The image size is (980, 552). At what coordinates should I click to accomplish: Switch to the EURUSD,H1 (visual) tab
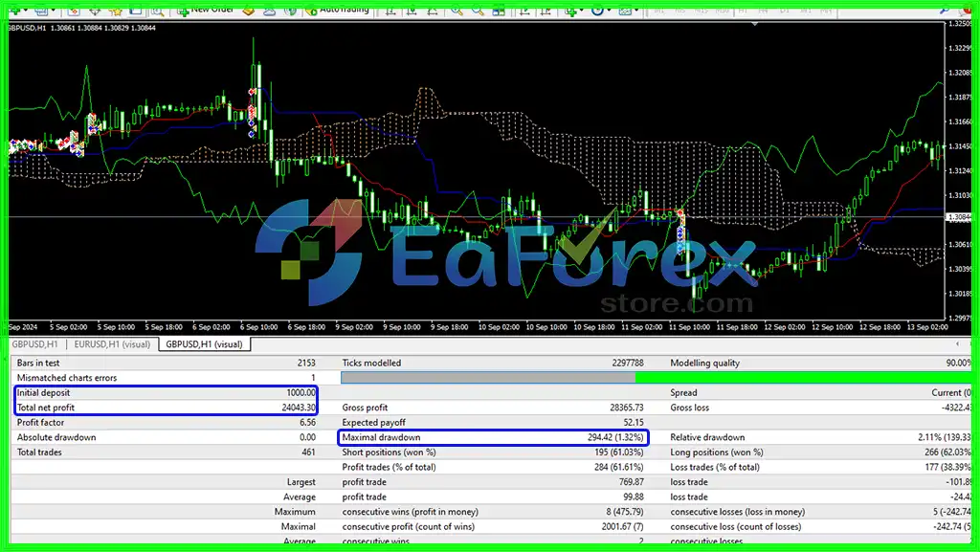[112, 344]
